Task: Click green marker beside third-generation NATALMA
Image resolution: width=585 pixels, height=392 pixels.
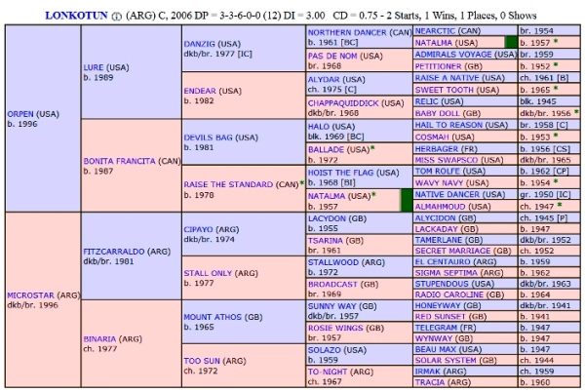Action: pos(407,201)
